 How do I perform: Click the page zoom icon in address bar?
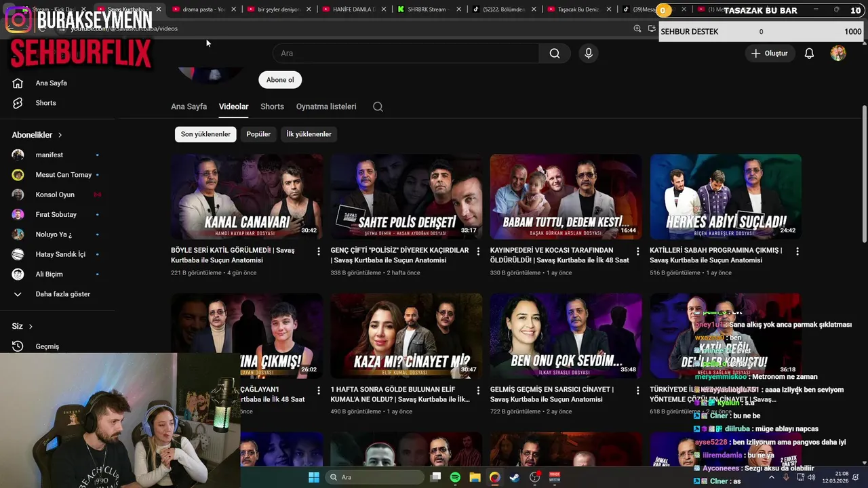[637, 28]
